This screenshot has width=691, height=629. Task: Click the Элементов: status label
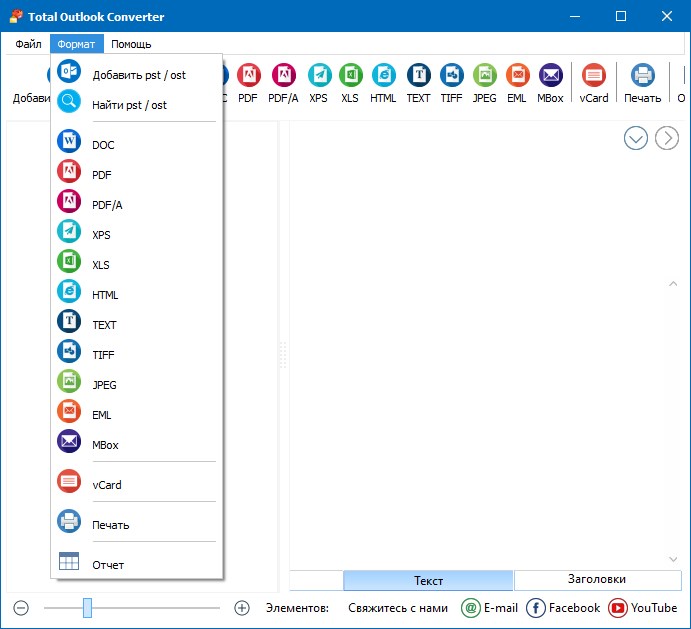(x=297, y=608)
